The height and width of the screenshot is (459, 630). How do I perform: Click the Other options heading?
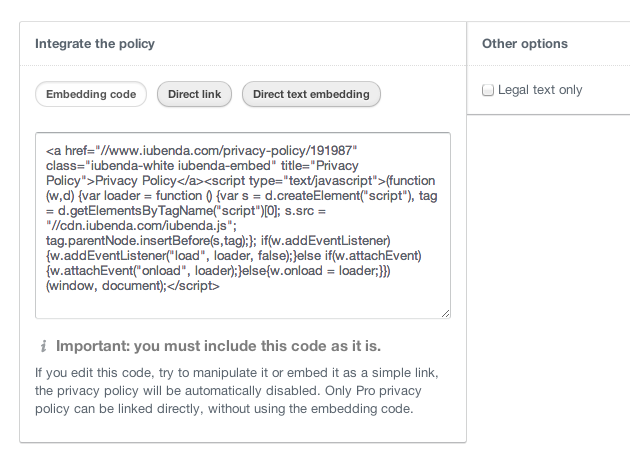(525, 43)
